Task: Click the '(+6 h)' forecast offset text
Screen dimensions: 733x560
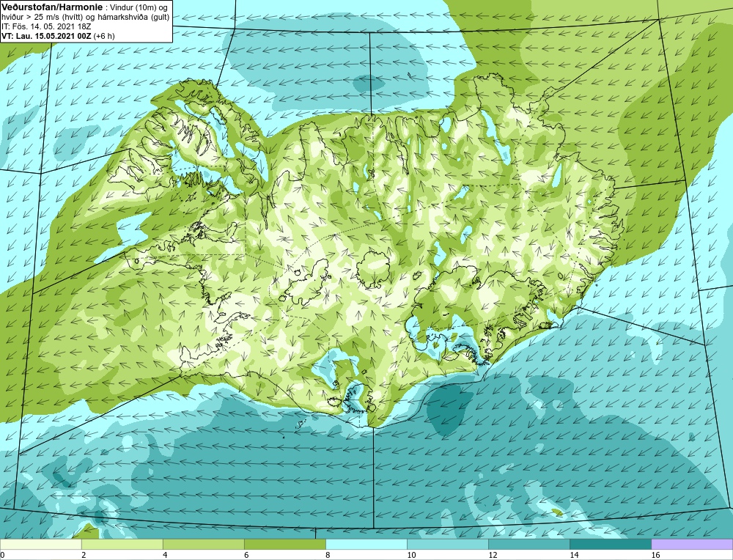Action: [104, 36]
